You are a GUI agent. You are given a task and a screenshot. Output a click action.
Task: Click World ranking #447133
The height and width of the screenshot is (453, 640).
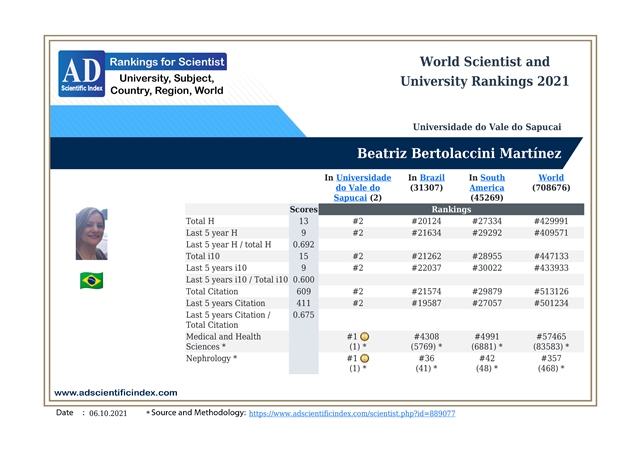551,256
